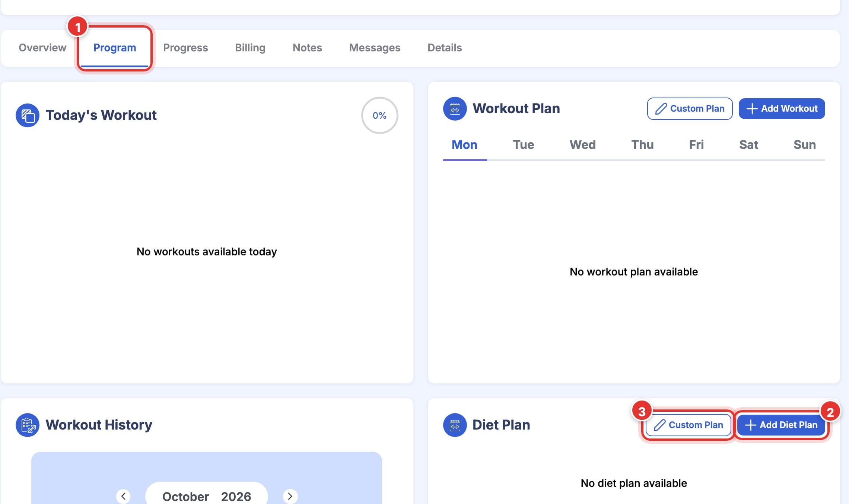The width and height of the screenshot is (849, 504).
Task: Open the Messages tab
Action: pos(375,48)
